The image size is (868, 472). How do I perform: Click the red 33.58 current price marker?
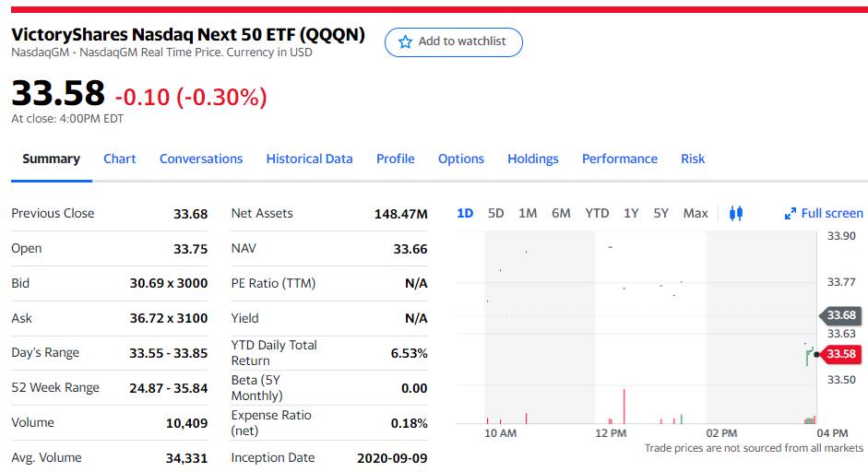[x=840, y=354]
